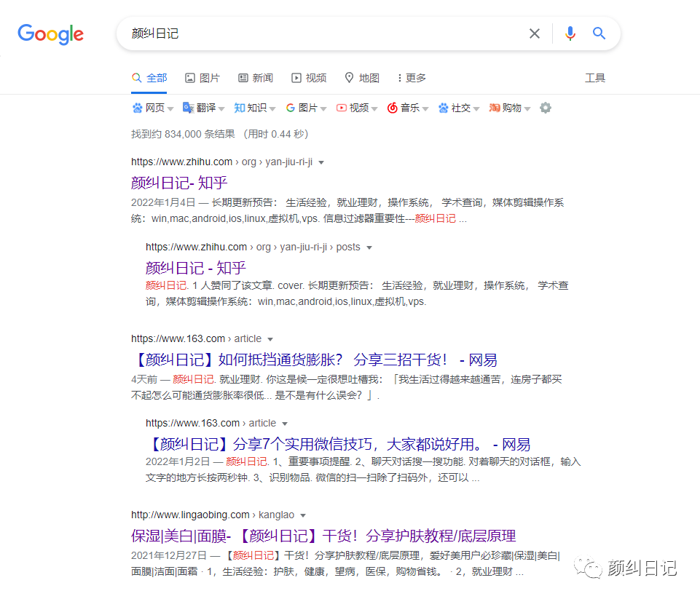Screen dimensions: 700x599
Task: Expand the 知识 dropdown menu
Action: coord(272,109)
